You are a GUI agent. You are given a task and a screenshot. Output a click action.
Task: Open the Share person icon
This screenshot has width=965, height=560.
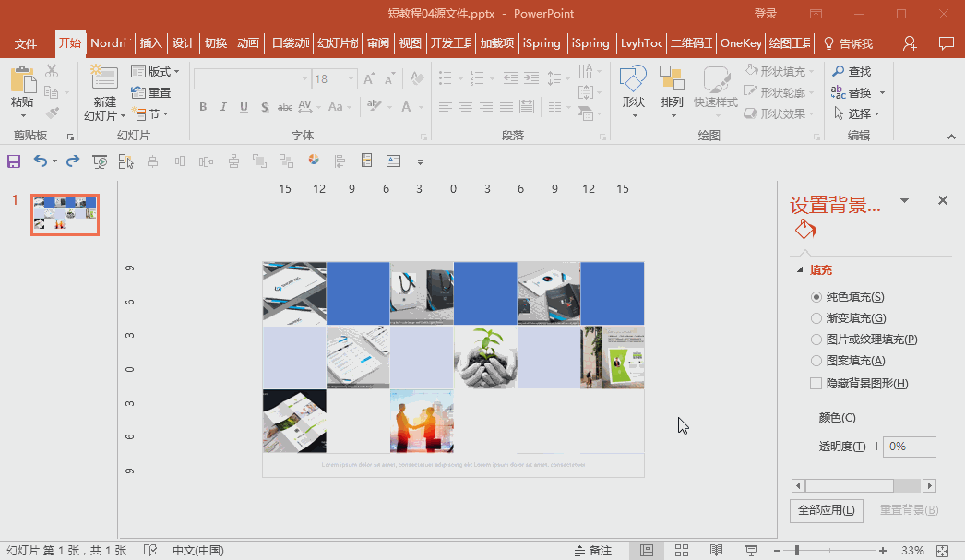910,43
